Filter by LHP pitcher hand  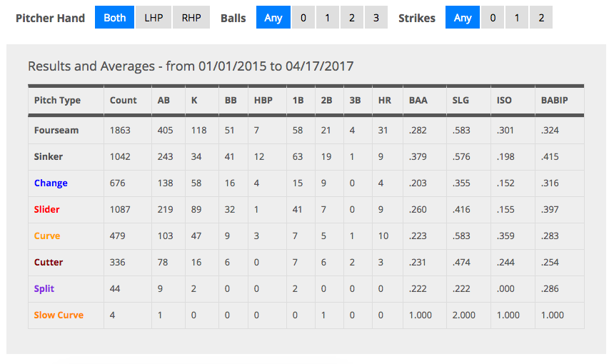point(153,17)
